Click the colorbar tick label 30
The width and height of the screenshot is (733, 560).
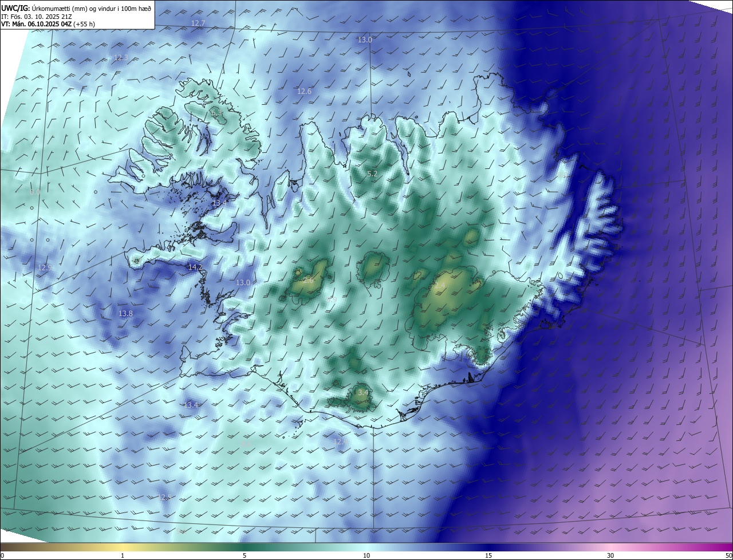pyautogui.click(x=610, y=555)
